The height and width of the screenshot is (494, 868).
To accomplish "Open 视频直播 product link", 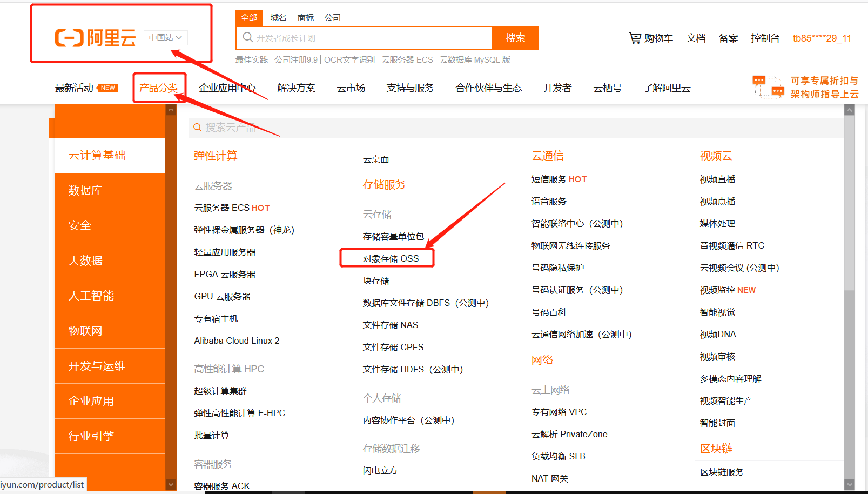I will tap(717, 179).
